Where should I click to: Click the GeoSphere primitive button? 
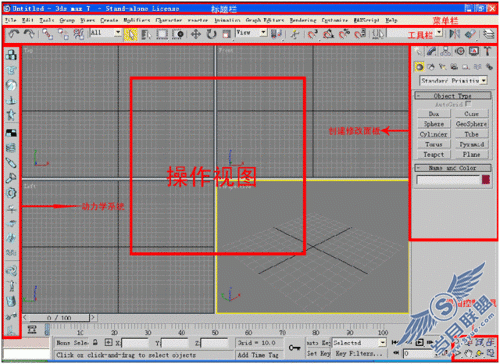tap(472, 124)
